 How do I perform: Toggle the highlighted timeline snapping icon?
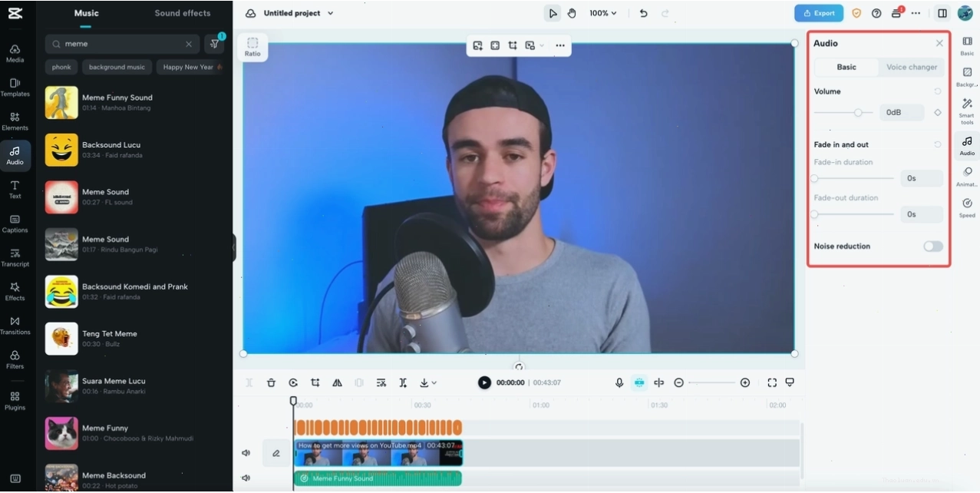coord(639,382)
